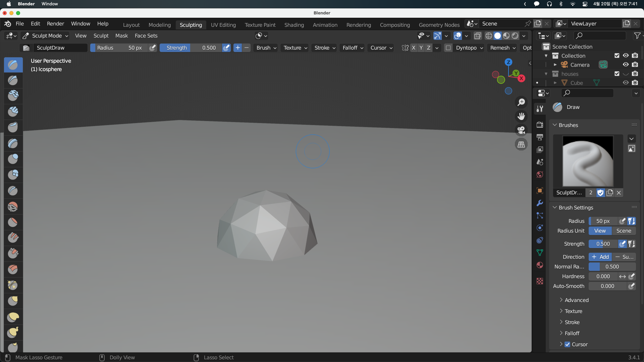The height and width of the screenshot is (362, 644).
Task: Open the Sculpt Mode dropdown
Action: coord(46,36)
